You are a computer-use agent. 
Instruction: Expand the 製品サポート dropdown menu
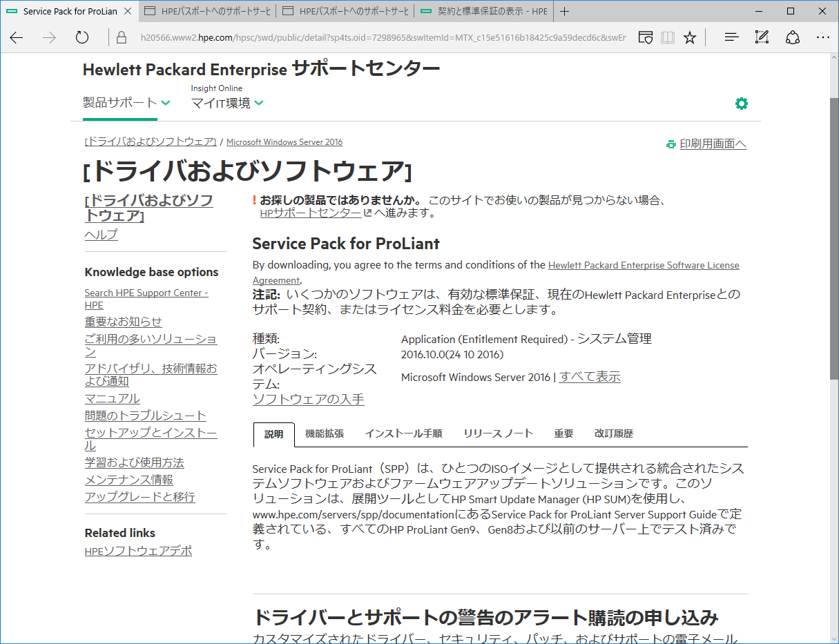pos(126,103)
